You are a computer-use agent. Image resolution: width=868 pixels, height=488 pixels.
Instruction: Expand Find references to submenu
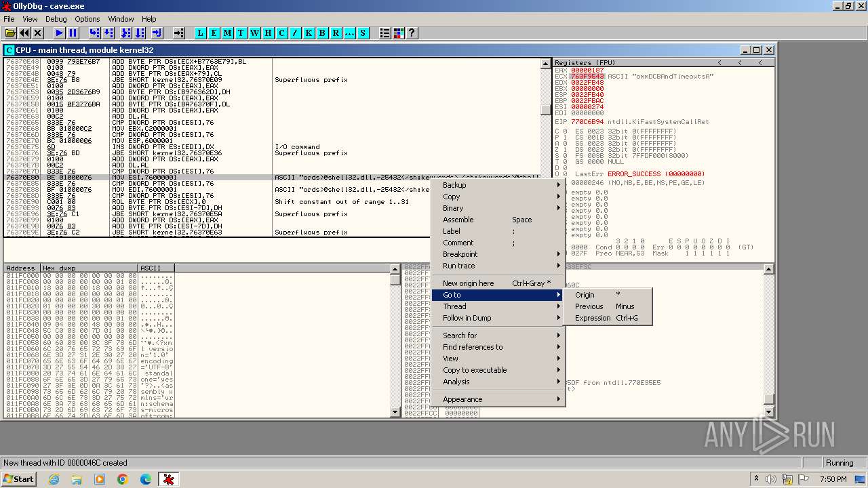(x=498, y=347)
